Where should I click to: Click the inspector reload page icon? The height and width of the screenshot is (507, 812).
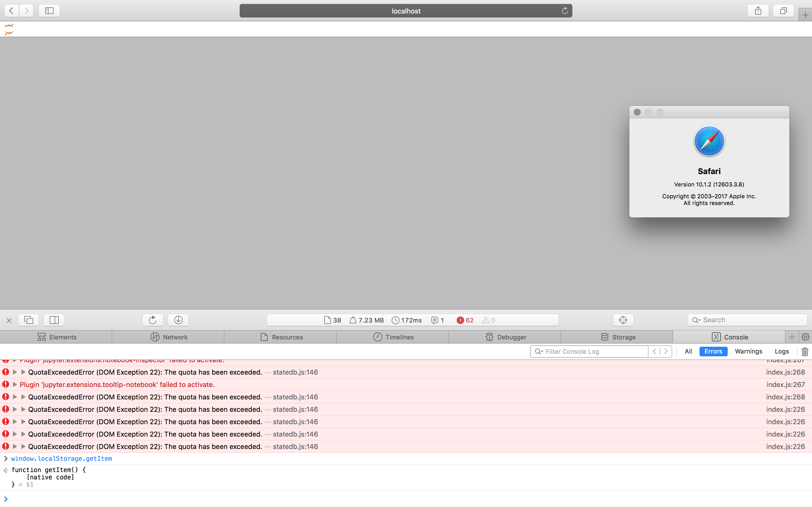[153, 320]
